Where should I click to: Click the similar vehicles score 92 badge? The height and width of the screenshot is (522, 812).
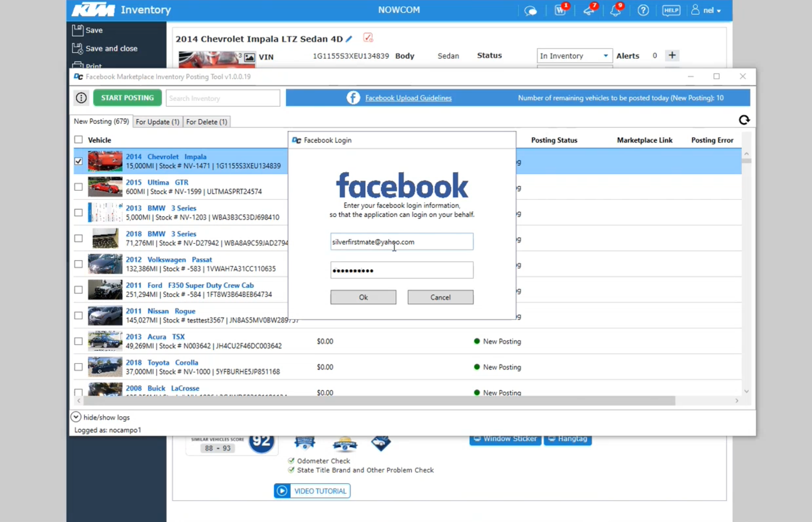pyautogui.click(x=261, y=443)
